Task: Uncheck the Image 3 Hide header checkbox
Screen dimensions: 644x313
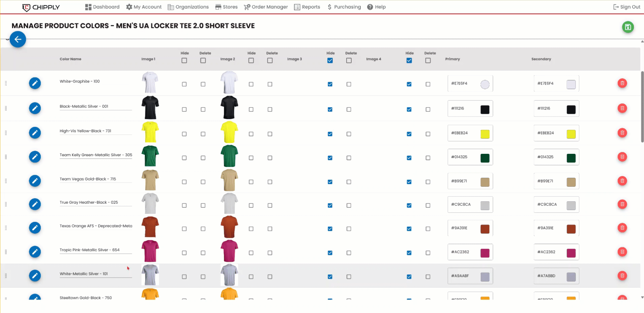Action: pyautogui.click(x=330, y=60)
